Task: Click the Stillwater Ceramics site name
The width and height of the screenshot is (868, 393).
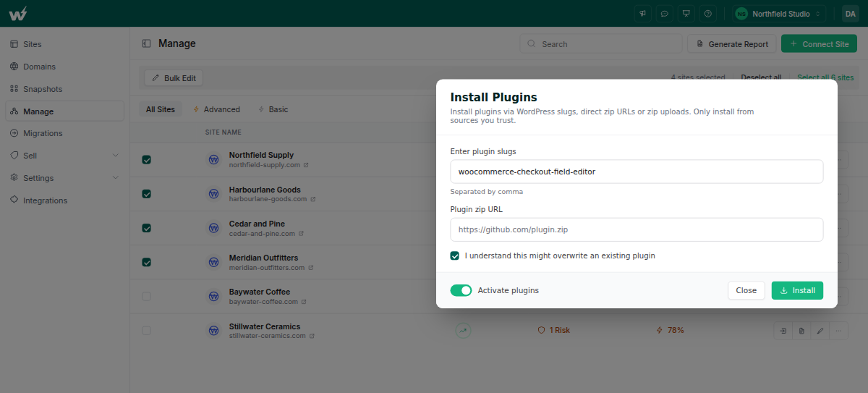Action: click(265, 326)
